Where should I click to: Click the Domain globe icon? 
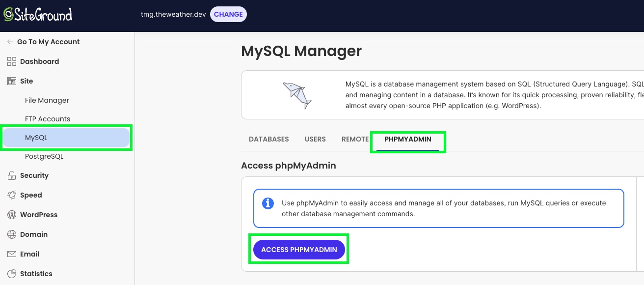pos(12,234)
